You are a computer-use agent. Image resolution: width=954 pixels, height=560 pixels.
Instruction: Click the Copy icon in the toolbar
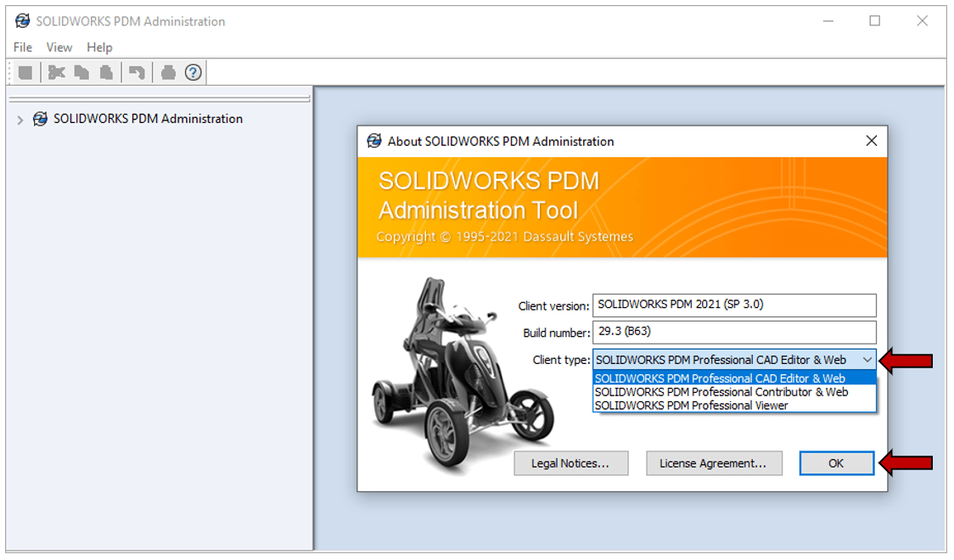(81, 72)
